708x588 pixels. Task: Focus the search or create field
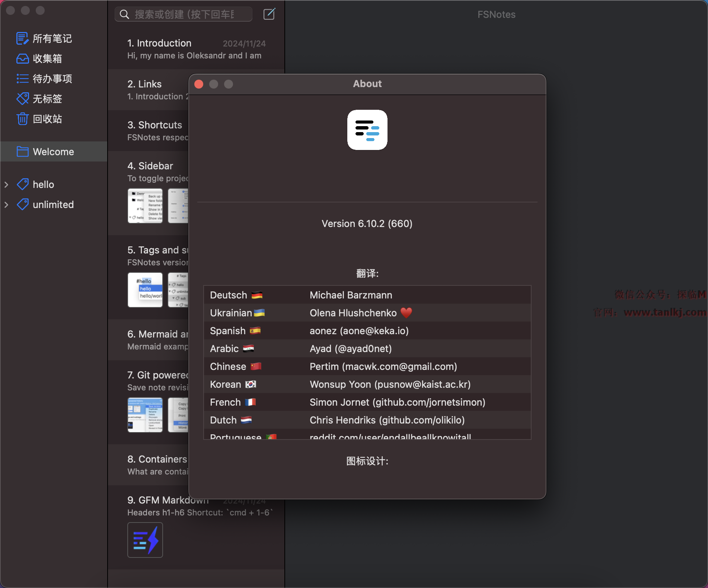[x=184, y=15]
